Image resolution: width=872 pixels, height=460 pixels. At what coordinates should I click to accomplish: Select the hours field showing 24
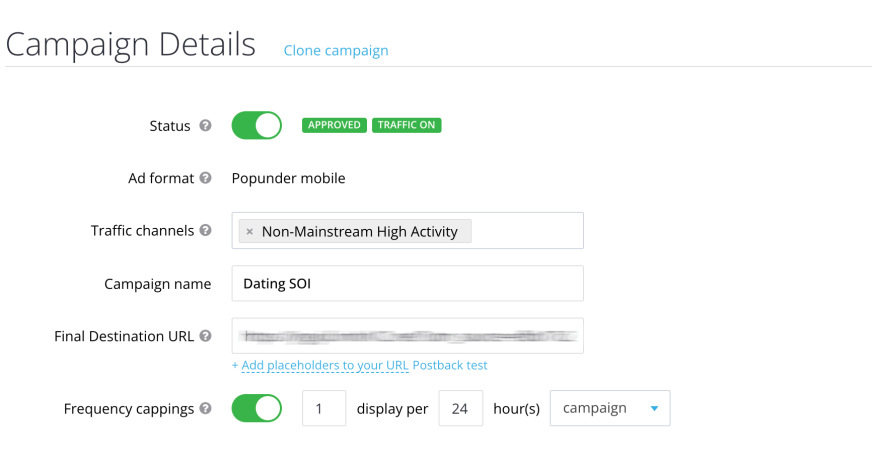click(x=460, y=408)
